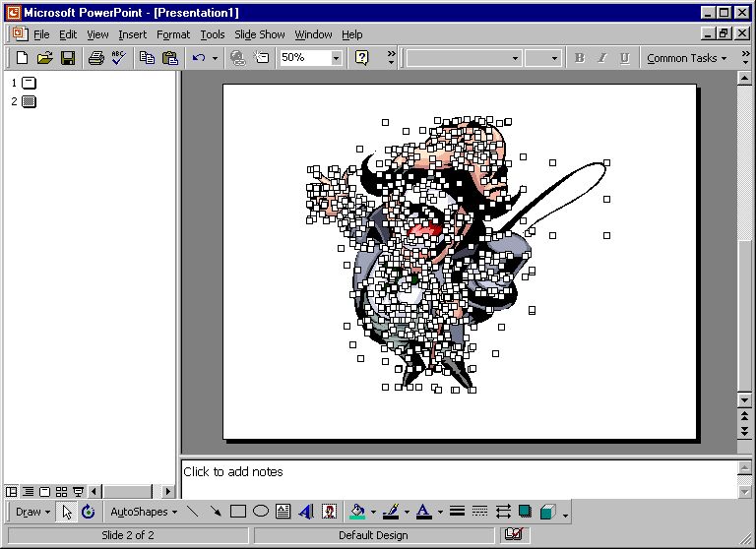Undo the last action
Image resolution: width=756 pixels, height=549 pixels.
pos(199,58)
